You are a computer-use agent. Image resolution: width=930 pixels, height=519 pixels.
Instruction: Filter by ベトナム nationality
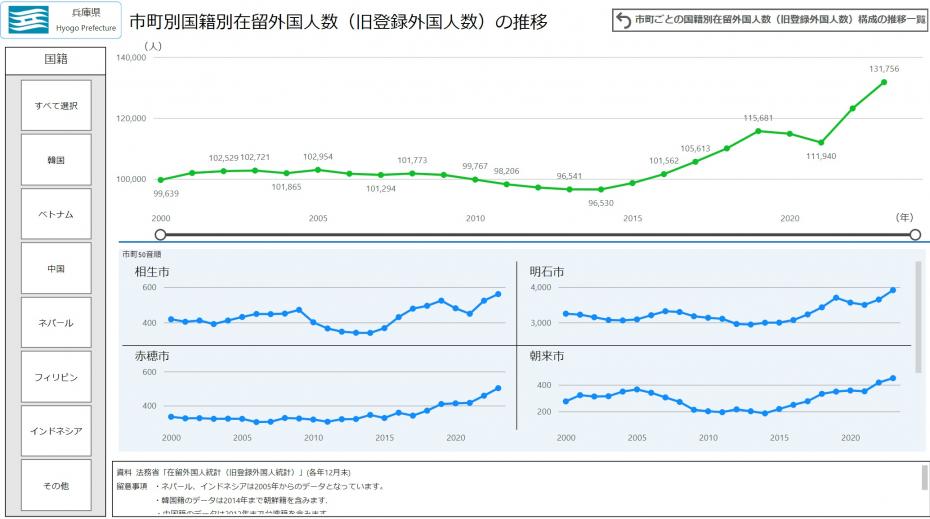(56, 214)
